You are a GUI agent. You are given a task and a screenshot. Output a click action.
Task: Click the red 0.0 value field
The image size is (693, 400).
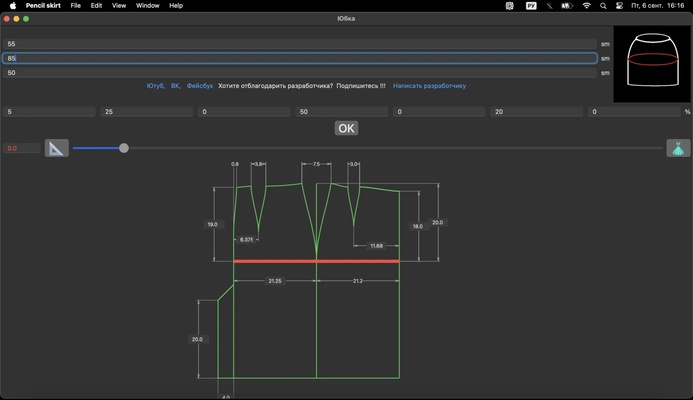(21, 148)
